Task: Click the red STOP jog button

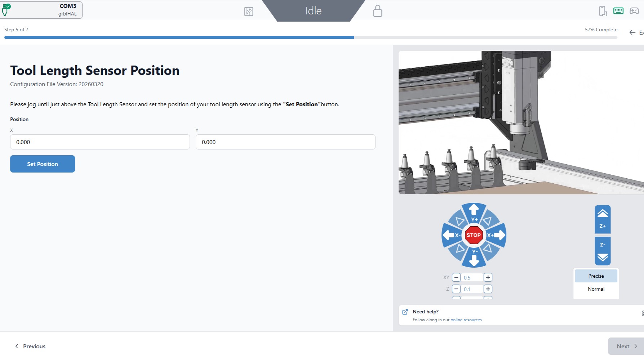Action: point(474,235)
